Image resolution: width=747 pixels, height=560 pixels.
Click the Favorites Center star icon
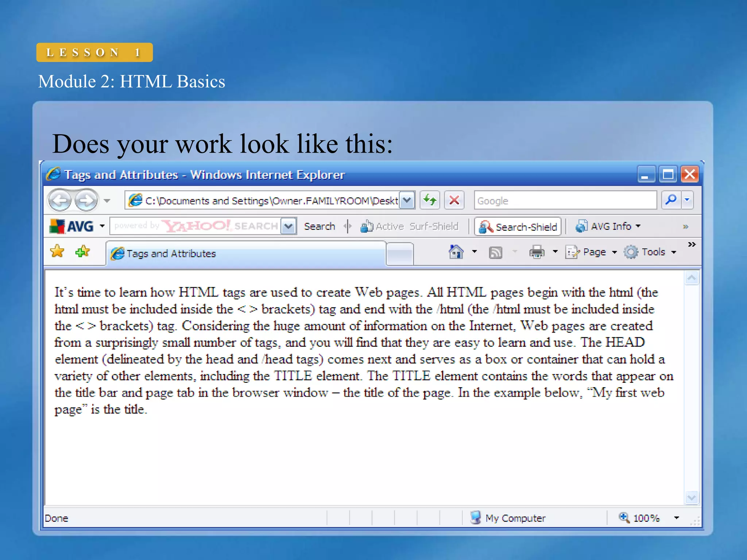57,251
